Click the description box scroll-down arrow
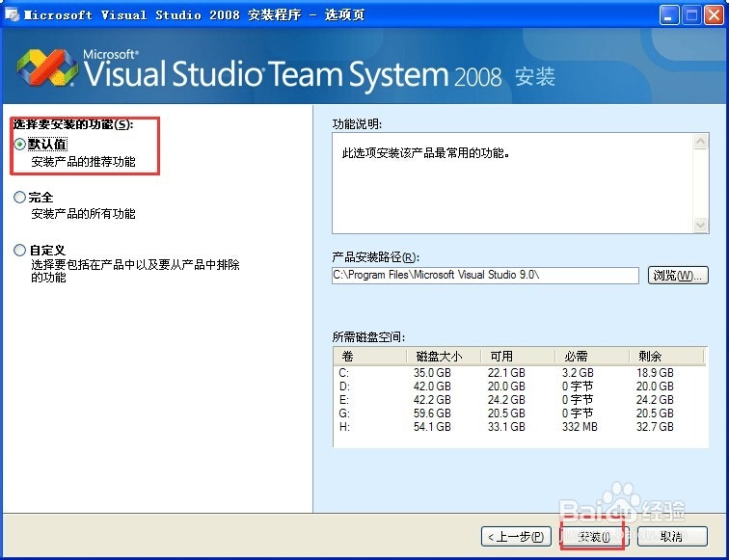 click(x=700, y=225)
